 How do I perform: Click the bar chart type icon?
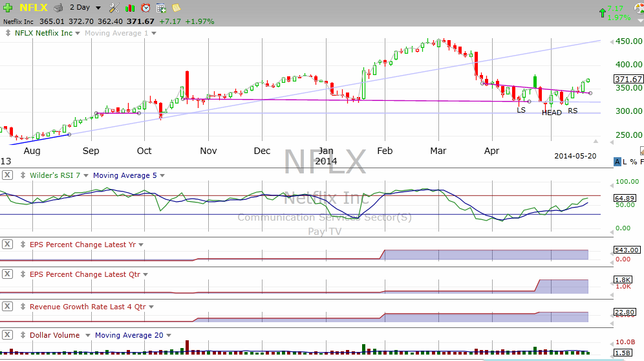[x=131, y=8]
